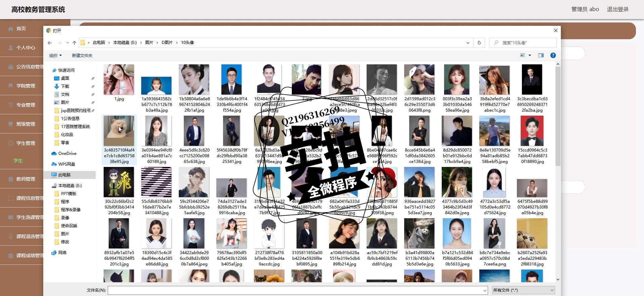Open 首页 in the web sidebar
This screenshot has width=644, height=296.
(x=21, y=28)
